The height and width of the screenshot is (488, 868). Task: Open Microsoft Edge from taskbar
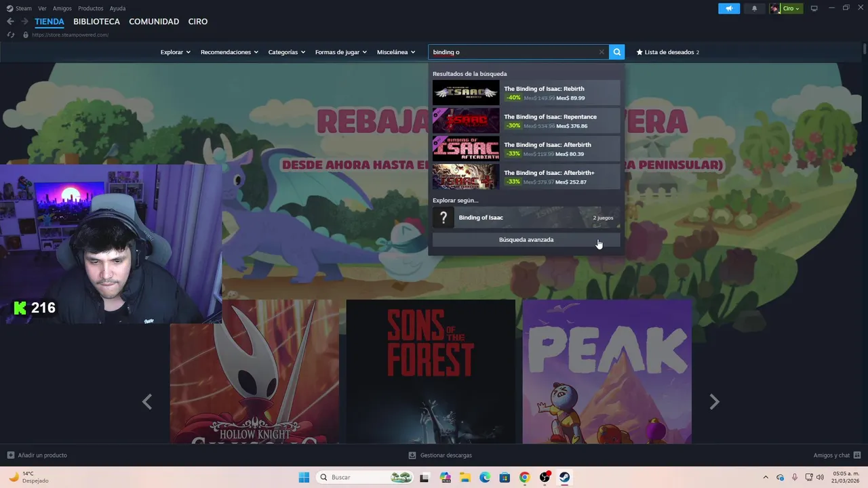tap(485, 477)
